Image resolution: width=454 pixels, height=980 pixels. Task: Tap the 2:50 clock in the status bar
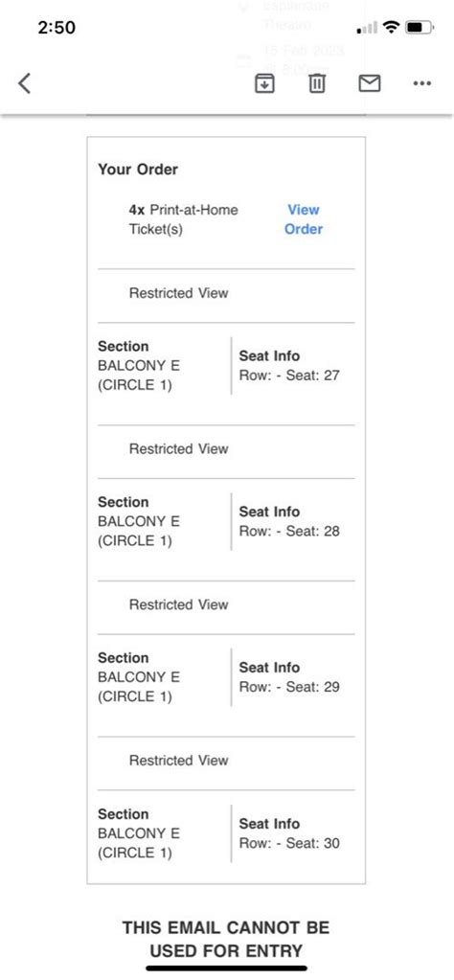(57, 28)
